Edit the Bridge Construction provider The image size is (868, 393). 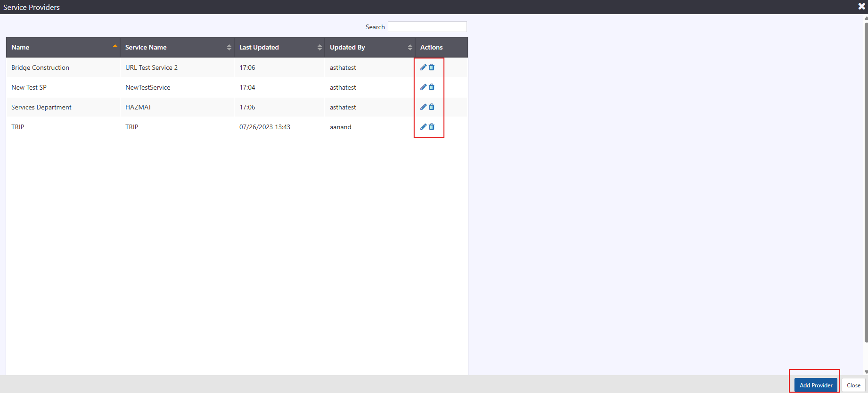(423, 67)
